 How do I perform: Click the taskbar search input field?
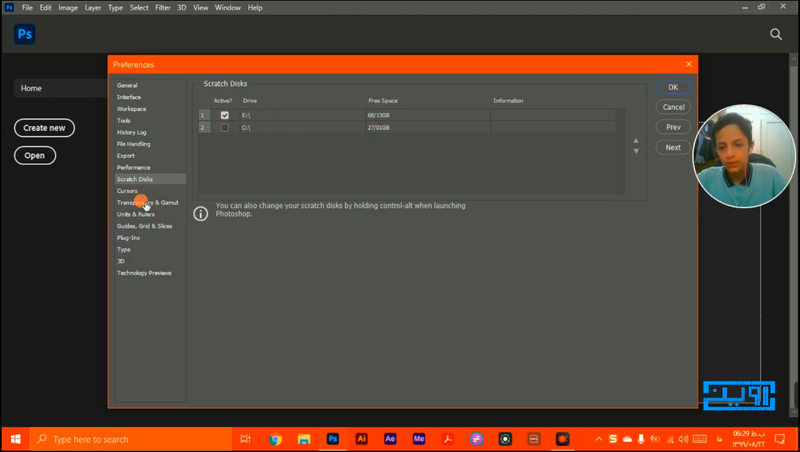coord(130,439)
